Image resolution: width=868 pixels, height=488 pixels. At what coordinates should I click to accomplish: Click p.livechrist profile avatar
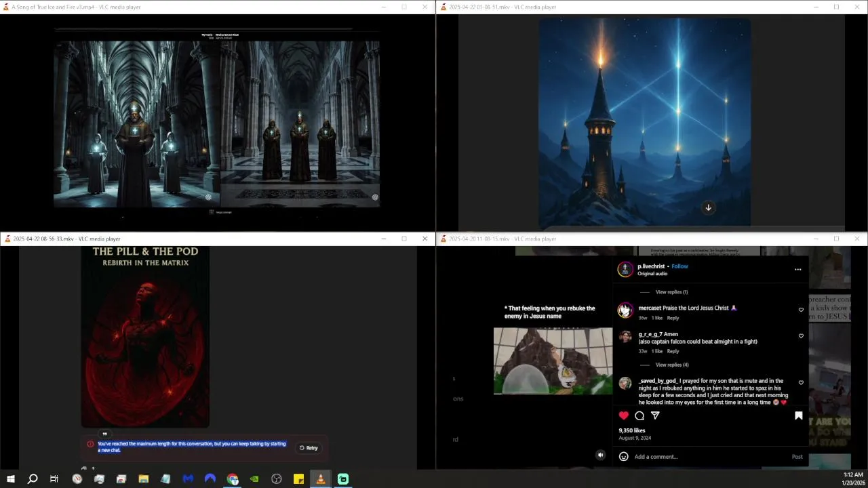(625, 269)
